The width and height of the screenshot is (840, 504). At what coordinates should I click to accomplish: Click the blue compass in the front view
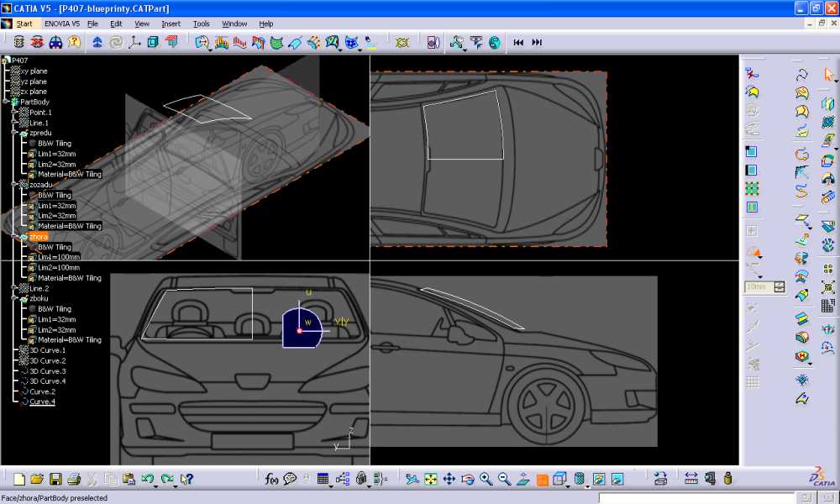[x=302, y=328]
